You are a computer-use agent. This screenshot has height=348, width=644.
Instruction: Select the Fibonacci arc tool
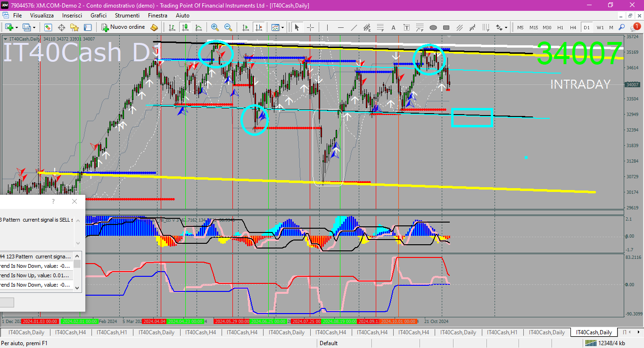pos(420,27)
